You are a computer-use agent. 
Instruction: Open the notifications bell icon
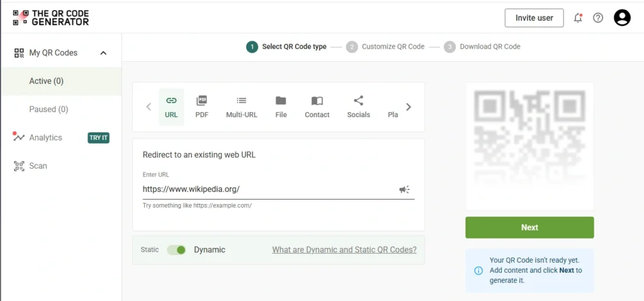578,18
